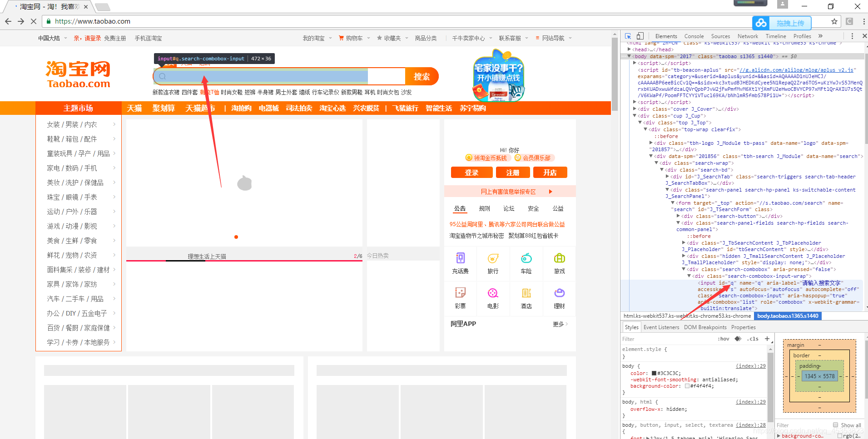Go back using the browser back arrow
This screenshot has height=439, width=868.
[8, 21]
